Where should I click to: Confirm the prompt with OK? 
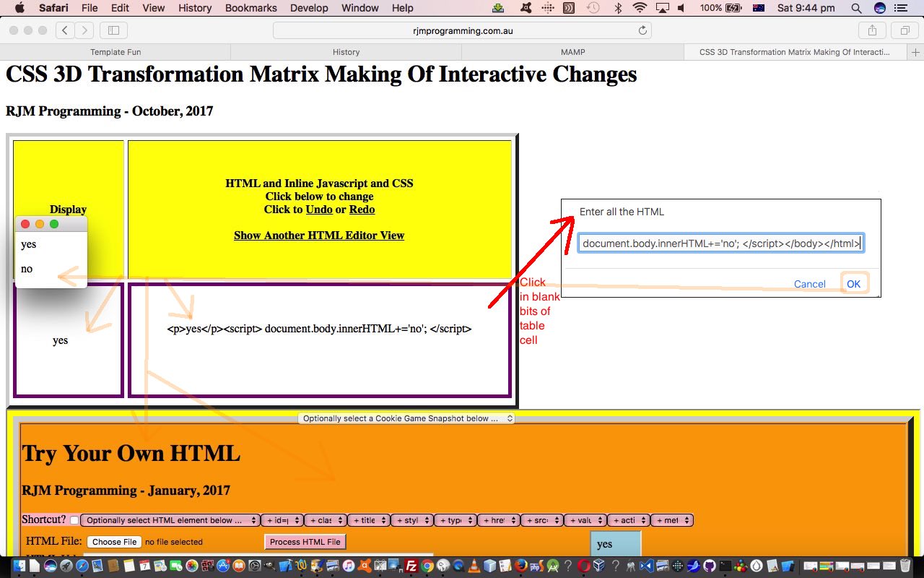854,284
